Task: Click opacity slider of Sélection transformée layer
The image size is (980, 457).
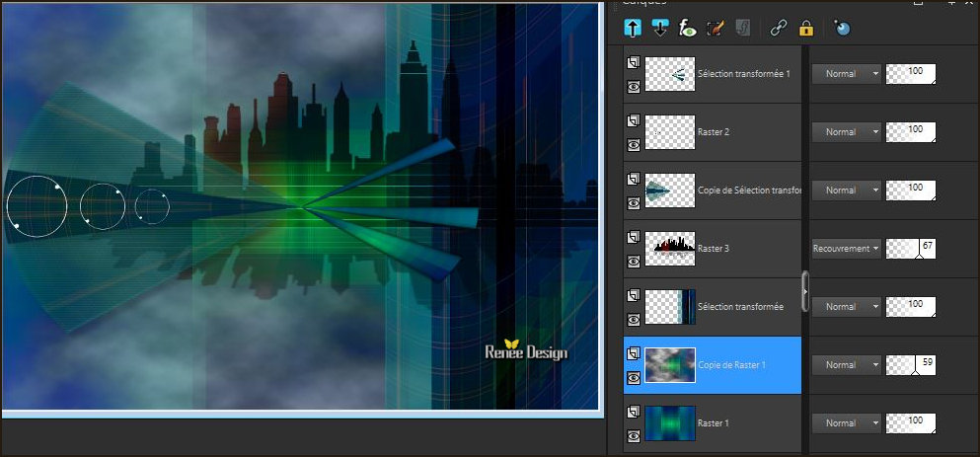Action: coord(911,306)
